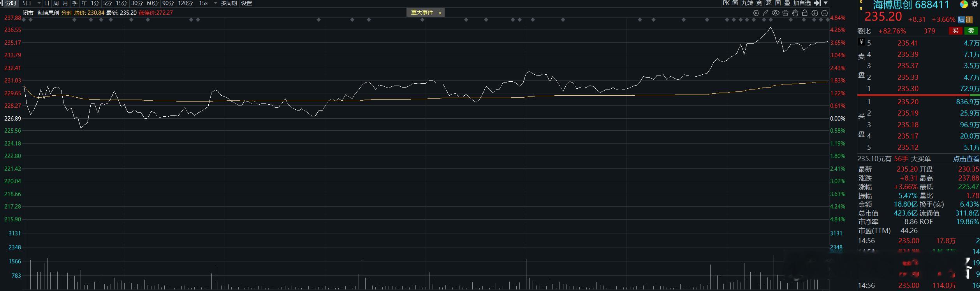Click the 均价: 230.84 label
The width and height of the screenshot is (980, 291).
[89, 13]
